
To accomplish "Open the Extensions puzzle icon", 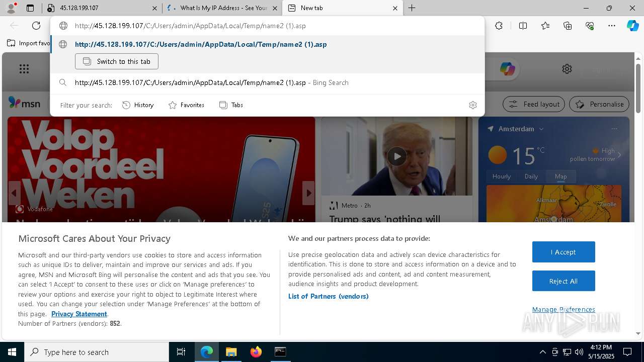I will coord(499,26).
